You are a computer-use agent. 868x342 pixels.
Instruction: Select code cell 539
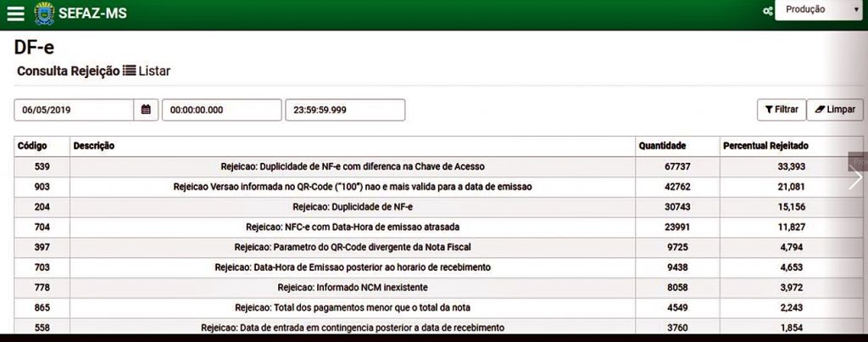(42, 166)
